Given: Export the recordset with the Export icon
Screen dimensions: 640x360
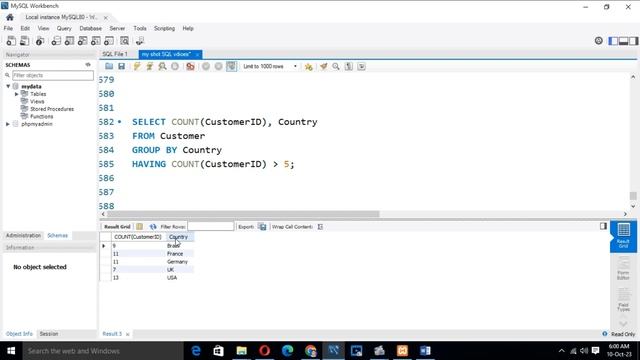Looking at the screenshot, I should point(262,227).
